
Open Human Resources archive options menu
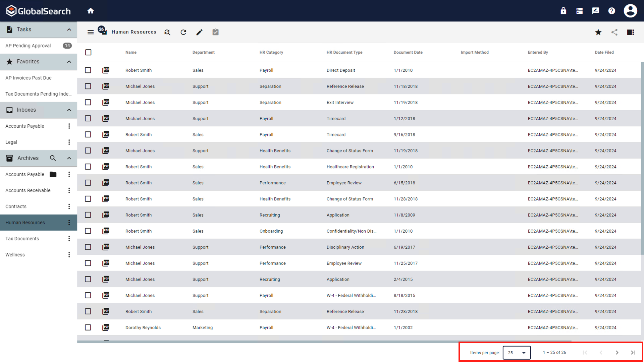click(69, 223)
